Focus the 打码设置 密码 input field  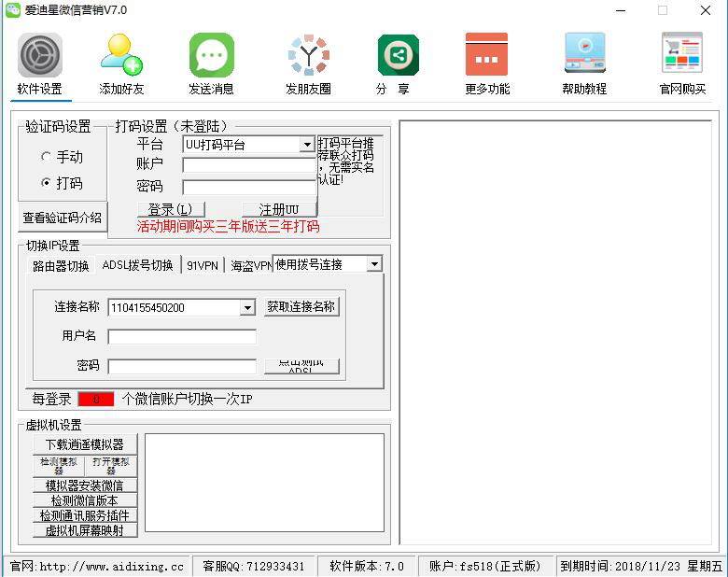click(x=249, y=188)
